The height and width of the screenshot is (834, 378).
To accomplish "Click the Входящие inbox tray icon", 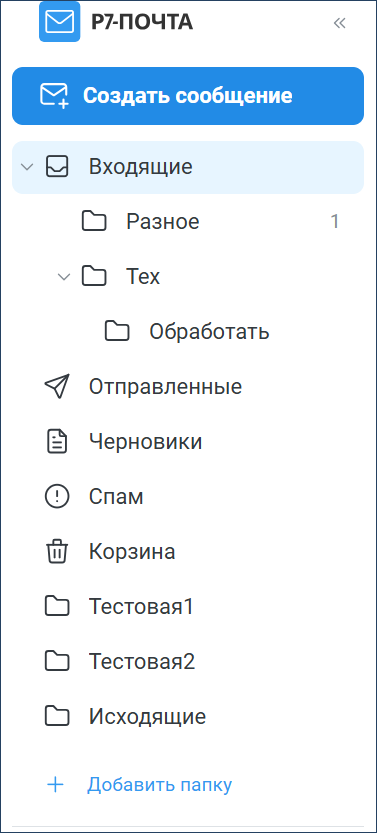I will (x=57, y=167).
